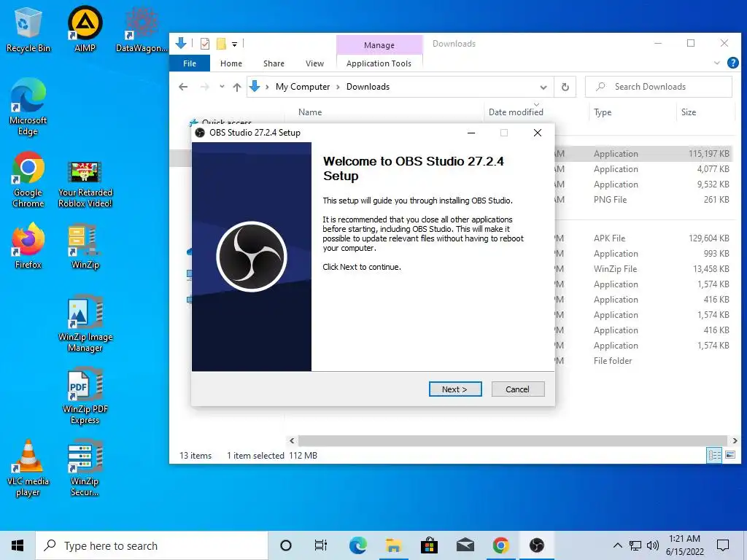Image resolution: width=747 pixels, height=560 pixels.
Task: Open the taskbar clock and date
Action: [x=684, y=545]
